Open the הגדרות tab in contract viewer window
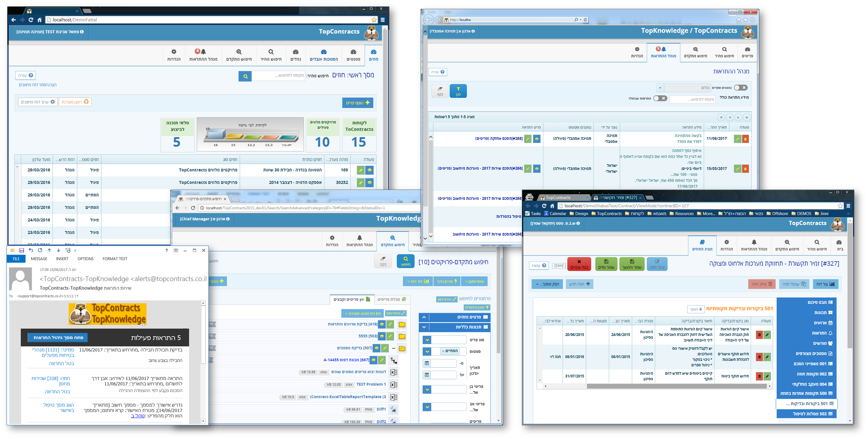 (727, 245)
